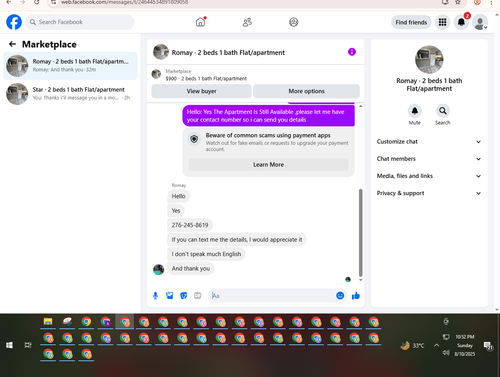This screenshot has height=377, width=500.
Task: Open the Groups icon in top navigation
Action: coord(294,22)
